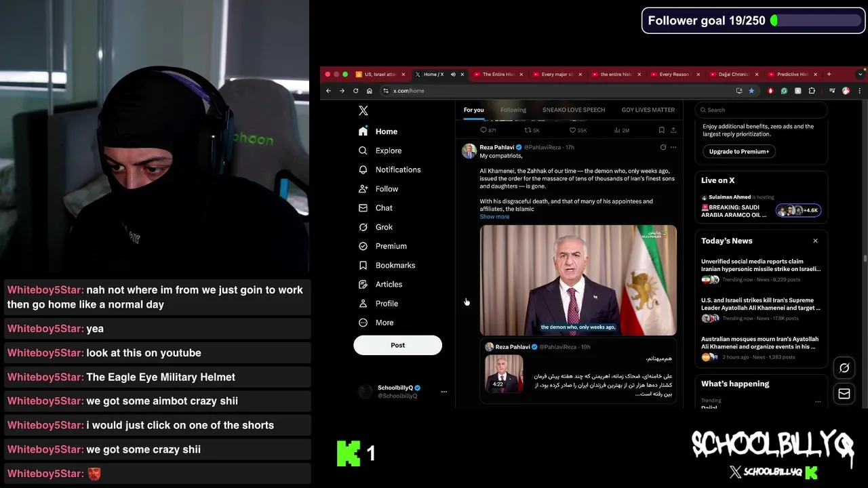Screen dimensions: 868x488
Task: Bookmark the post above Reza Pahlavi's
Action: [661, 130]
